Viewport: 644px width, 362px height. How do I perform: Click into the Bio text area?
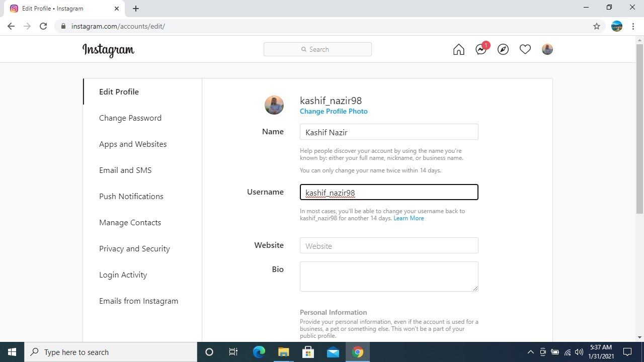tap(389, 276)
